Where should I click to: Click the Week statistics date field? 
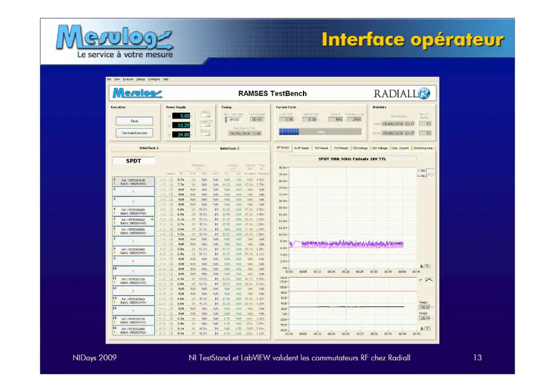point(398,124)
